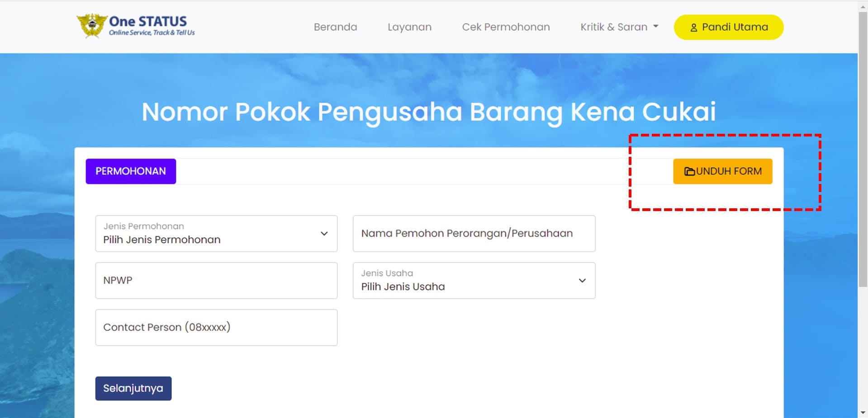Open the Pandi Utama account button
Image resolution: width=868 pixels, height=418 pixels.
pos(728,27)
